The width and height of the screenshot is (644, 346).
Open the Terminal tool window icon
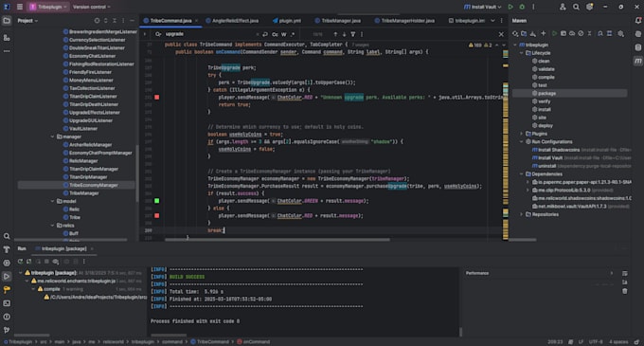[x=7, y=303]
